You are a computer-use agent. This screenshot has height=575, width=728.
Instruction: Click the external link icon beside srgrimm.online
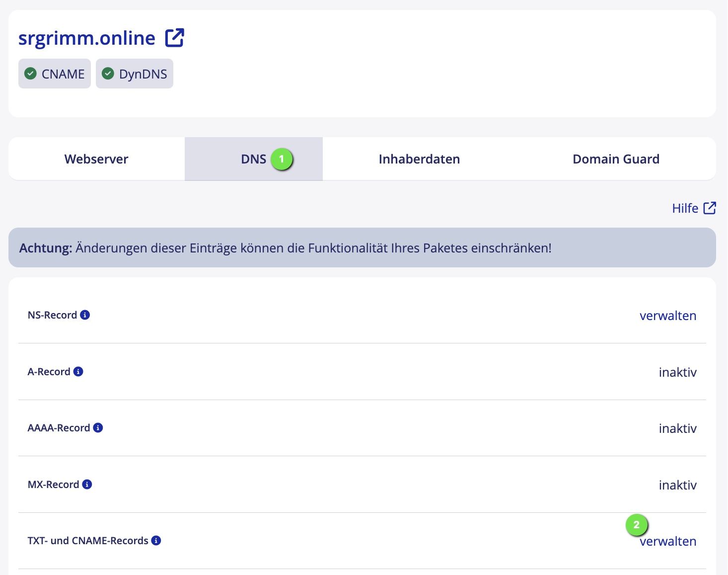click(x=174, y=38)
